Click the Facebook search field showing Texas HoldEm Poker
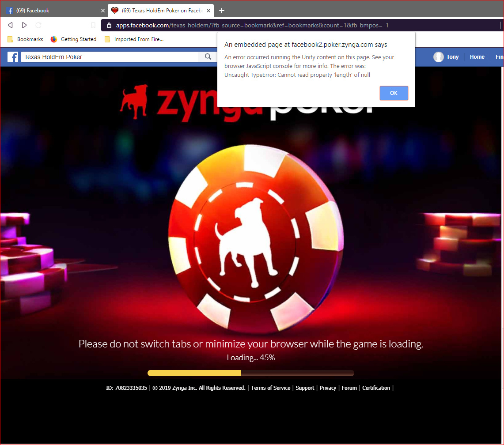The width and height of the screenshot is (504, 445). click(x=110, y=57)
